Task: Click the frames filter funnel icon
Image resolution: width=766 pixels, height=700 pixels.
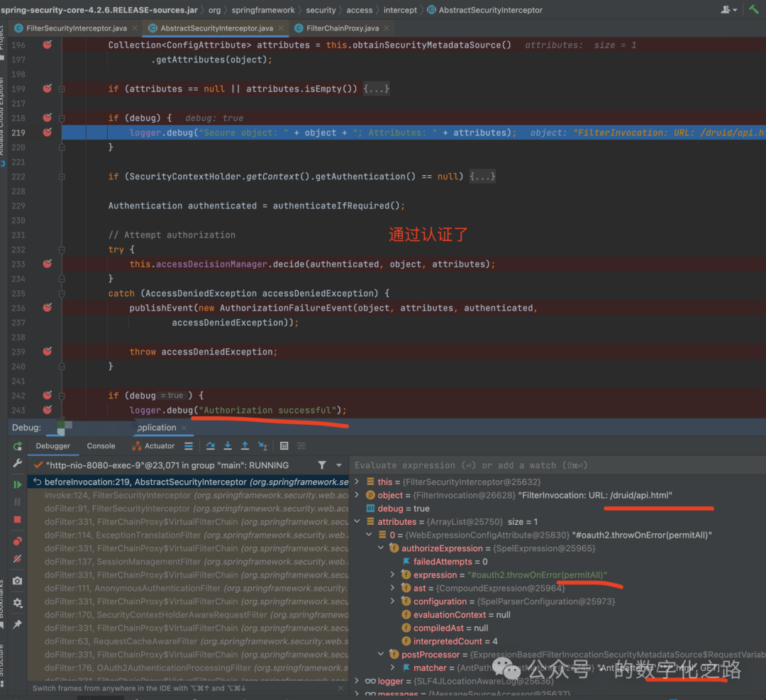Action: [x=322, y=465]
